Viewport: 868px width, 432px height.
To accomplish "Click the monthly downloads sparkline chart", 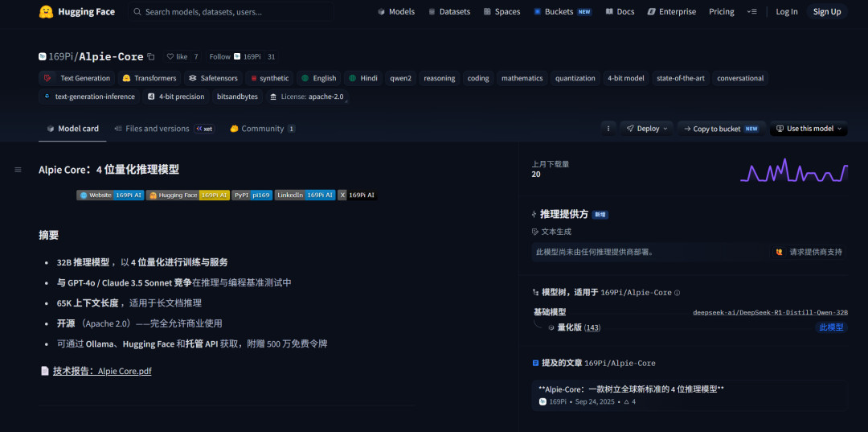I will [794, 171].
